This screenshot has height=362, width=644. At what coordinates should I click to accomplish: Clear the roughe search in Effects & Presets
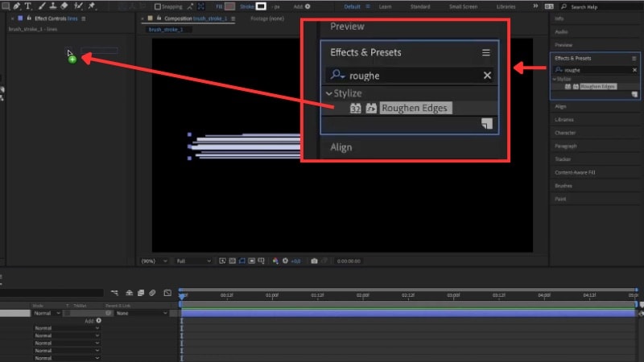click(x=634, y=70)
